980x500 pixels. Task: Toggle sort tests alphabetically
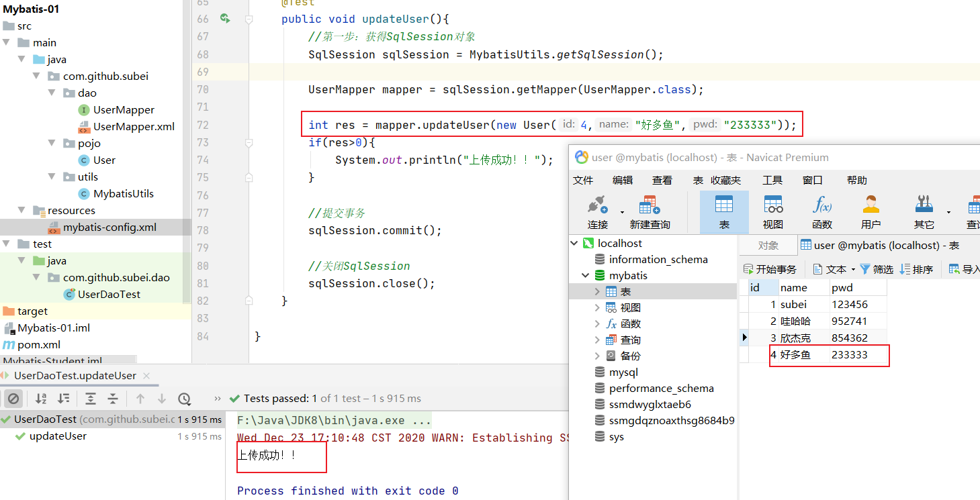click(x=41, y=399)
